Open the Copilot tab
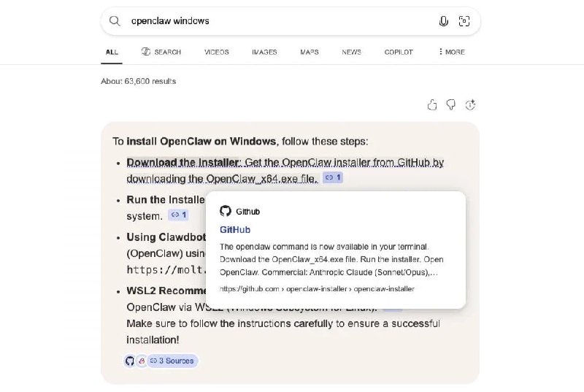The height and width of the screenshot is (392, 584). (x=399, y=52)
